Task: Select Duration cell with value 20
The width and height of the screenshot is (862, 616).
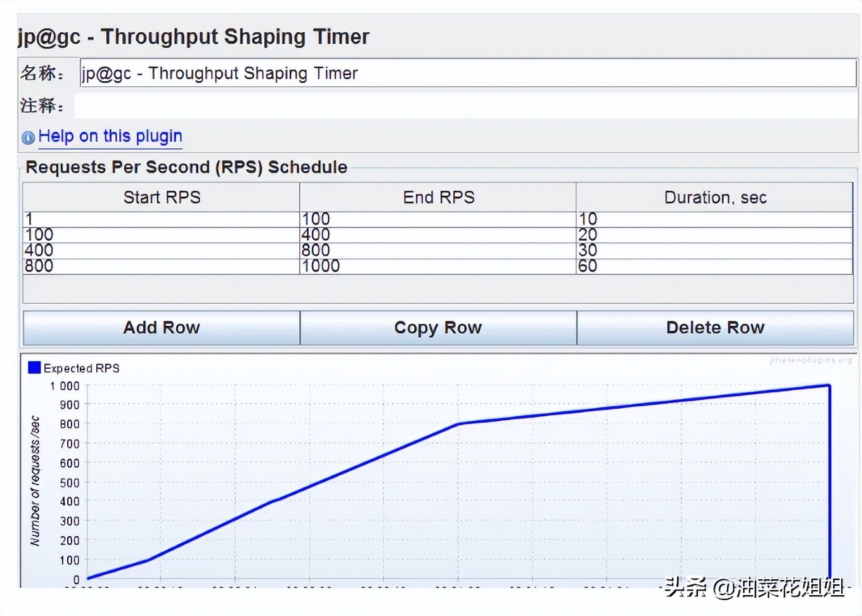Action: pos(714,235)
